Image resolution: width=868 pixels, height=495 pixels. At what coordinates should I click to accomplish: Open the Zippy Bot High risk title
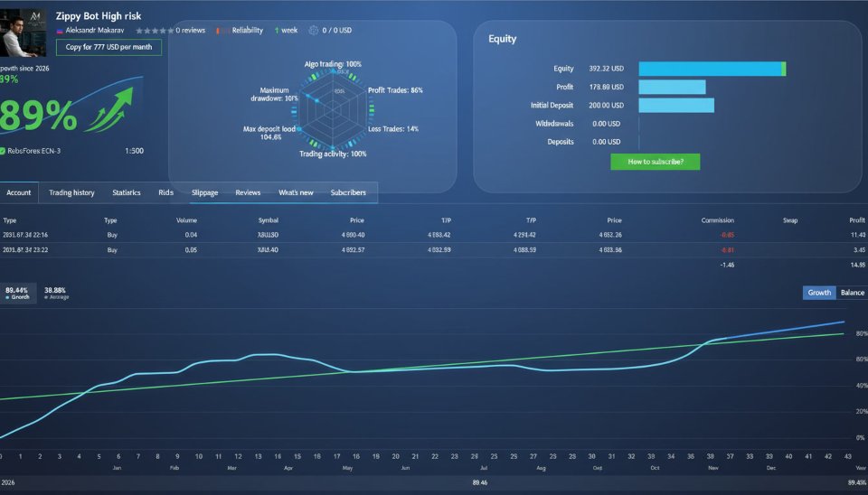(98, 16)
